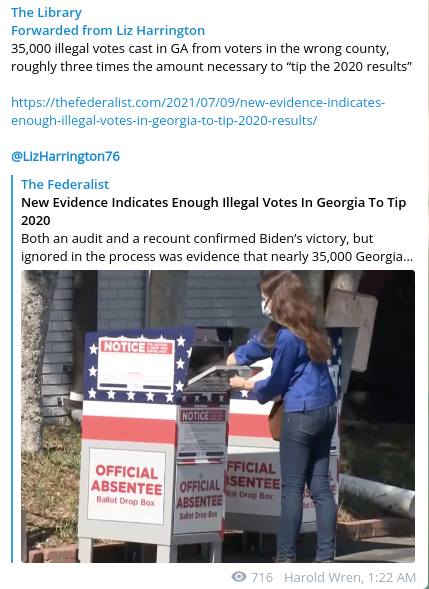The height and width of the screenshot is (589, 429).
Task: Open The Federalist site name in preview
Action: point(65,184)
